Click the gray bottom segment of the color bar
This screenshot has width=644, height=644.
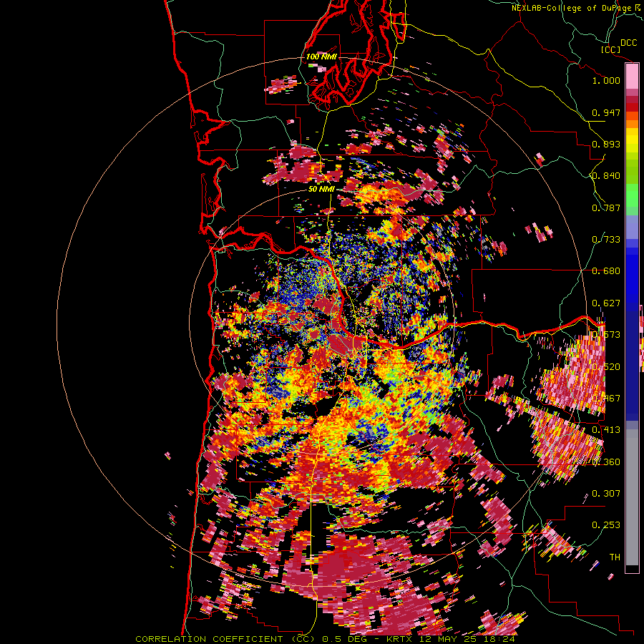(x=632, y=497)
